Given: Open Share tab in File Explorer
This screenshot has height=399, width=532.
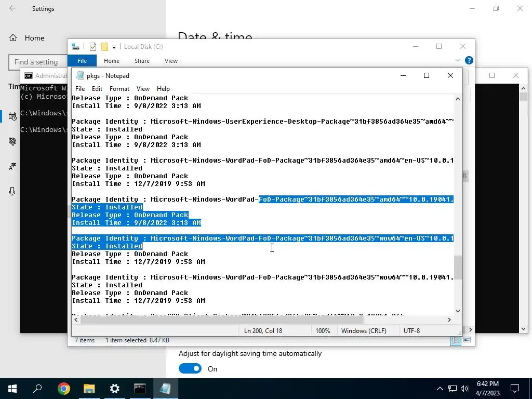Looking at the screenshot, I should click(142, 61).
